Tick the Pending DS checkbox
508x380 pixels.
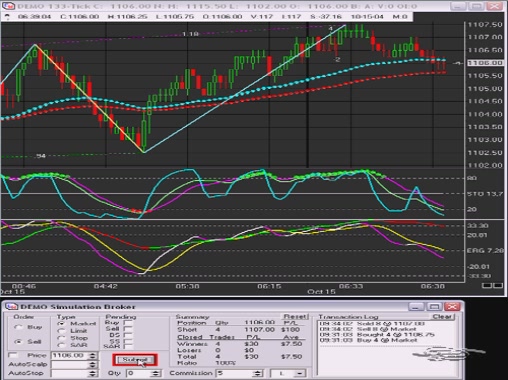pyautogui.click(x=128, y=335)
